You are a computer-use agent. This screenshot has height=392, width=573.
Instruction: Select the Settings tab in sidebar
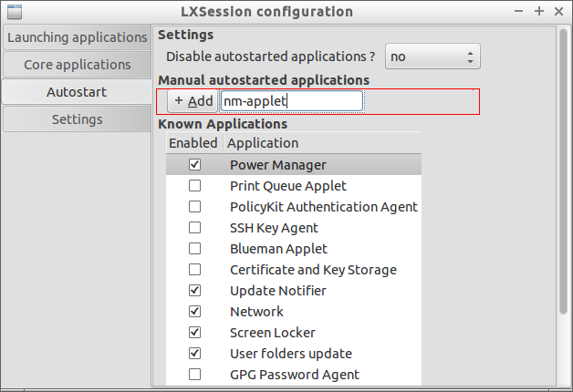78,119
